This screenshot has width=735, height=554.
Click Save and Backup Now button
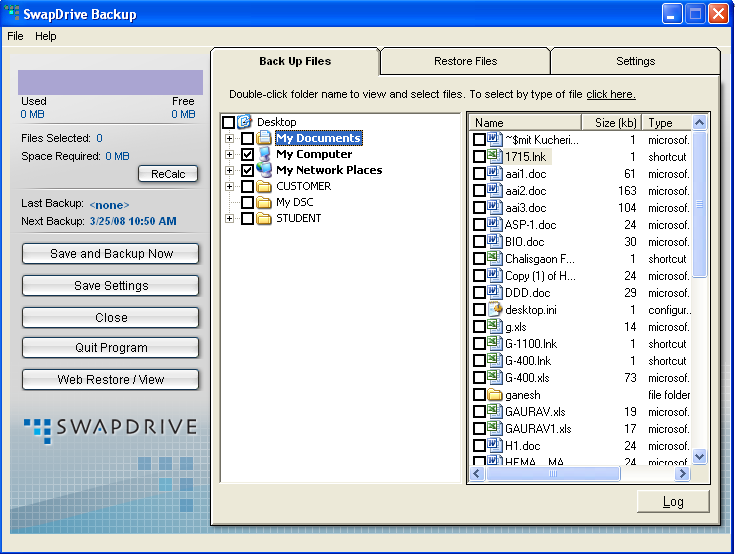111,254
